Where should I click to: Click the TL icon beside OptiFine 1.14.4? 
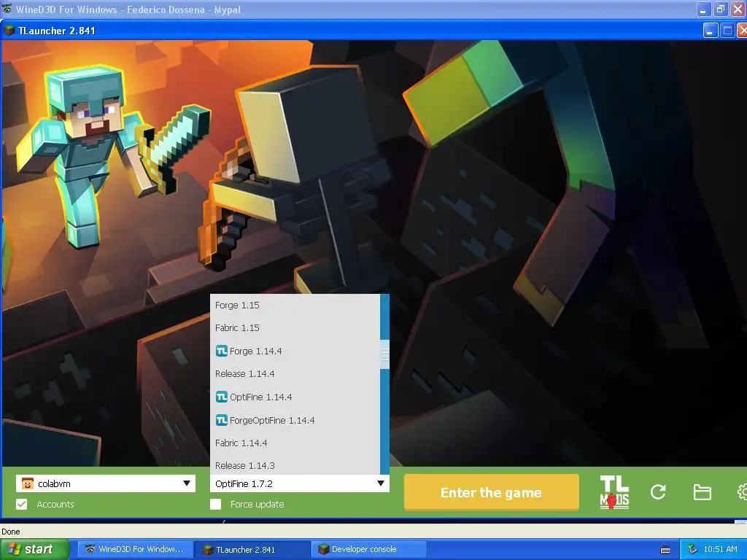(222, 397)
